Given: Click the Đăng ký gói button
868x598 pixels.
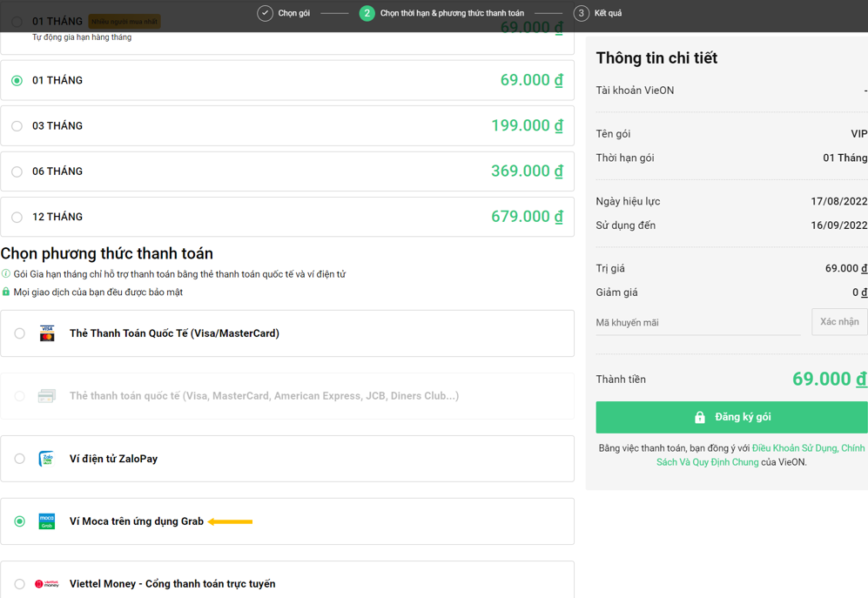Looking at the screenshot, I should (732, 417).
